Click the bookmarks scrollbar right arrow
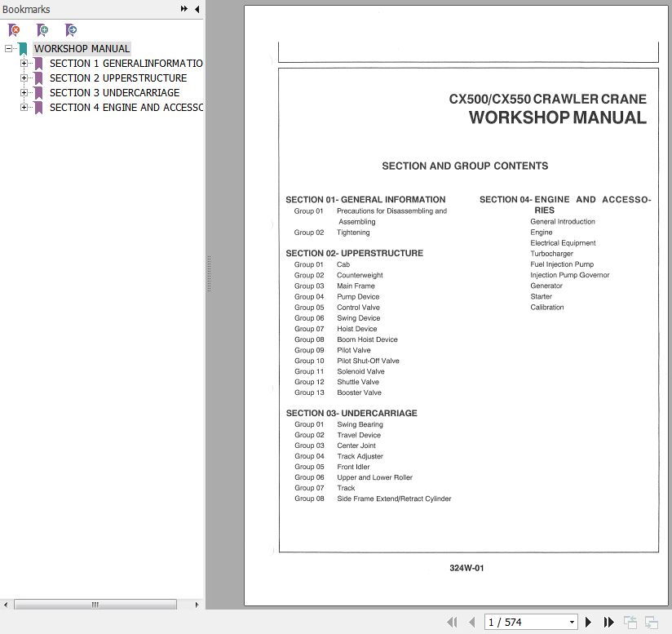Screen dimensions: 672x634 point(197,605)
